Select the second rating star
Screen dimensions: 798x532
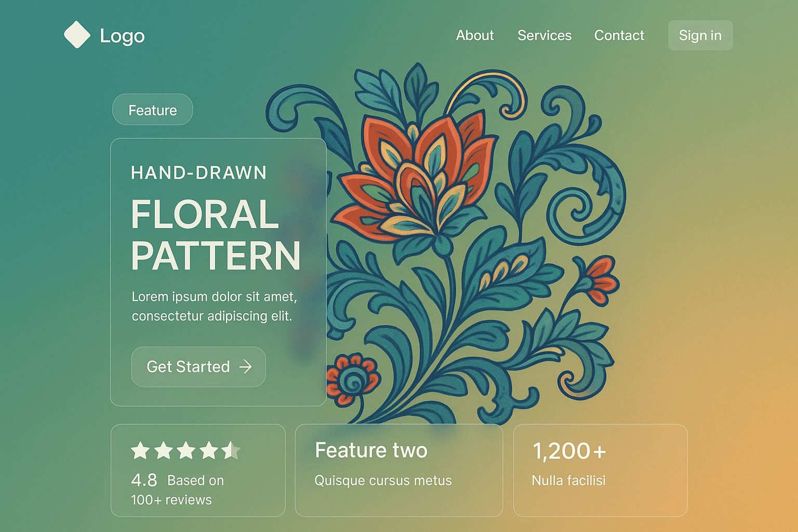(163, 450)
